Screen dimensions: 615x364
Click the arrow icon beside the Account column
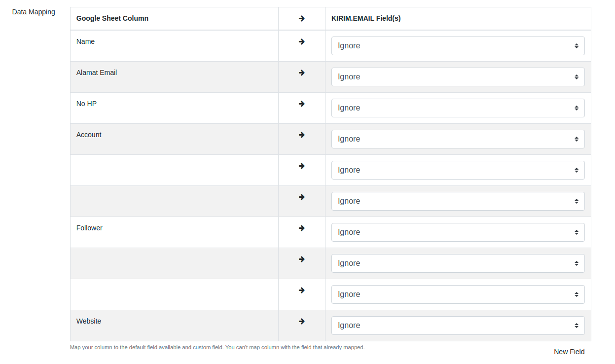302,135
